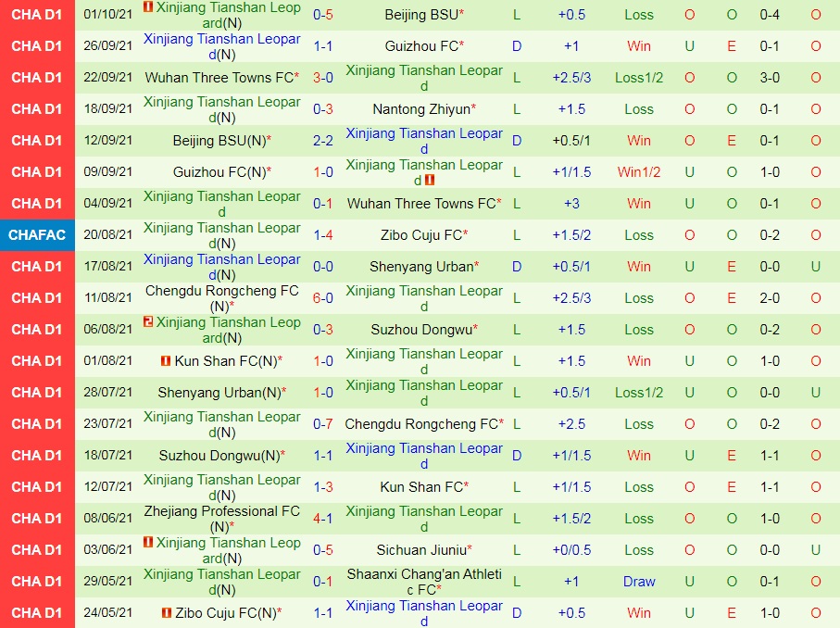Click the blue CHAFAC league label

(37, 234)
